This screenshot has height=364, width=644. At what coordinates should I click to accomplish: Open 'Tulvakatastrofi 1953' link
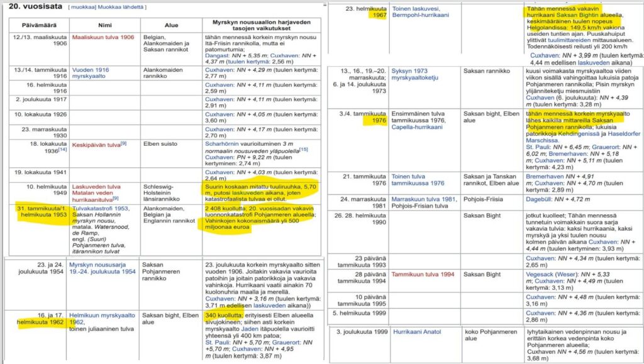99,209
